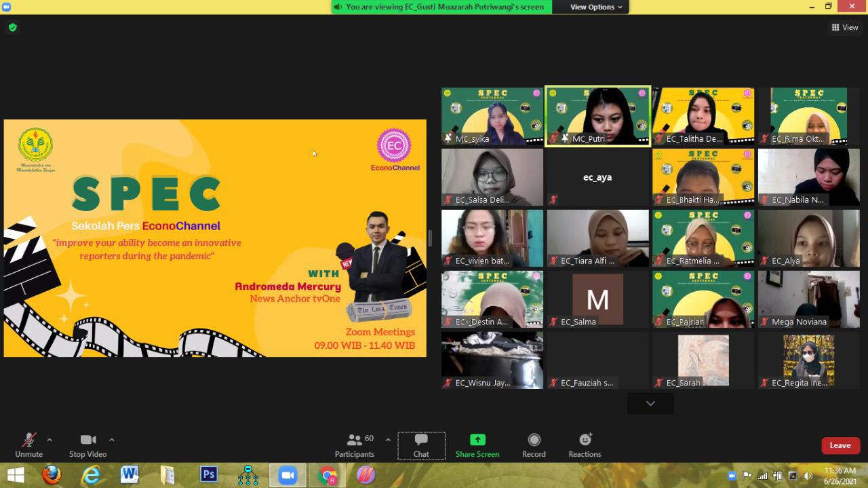Open network signal icon in tray

tap(763, 476)
